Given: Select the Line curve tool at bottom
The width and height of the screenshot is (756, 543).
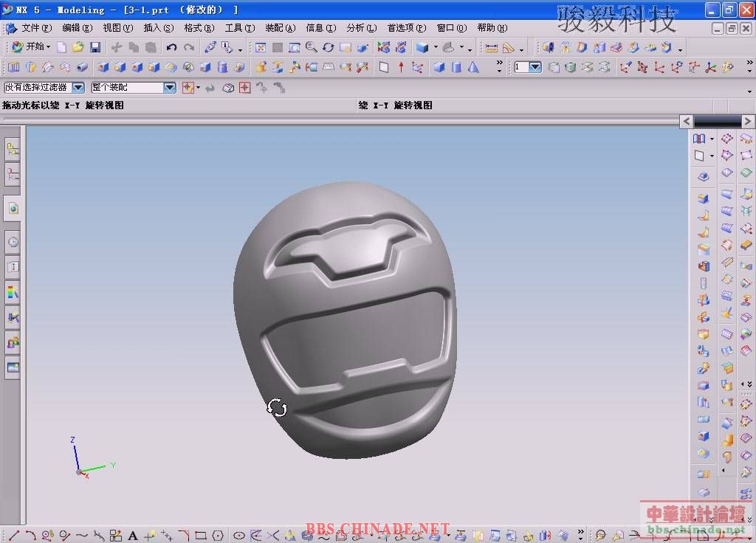Looking at the screenshot, I should point(15,536).
